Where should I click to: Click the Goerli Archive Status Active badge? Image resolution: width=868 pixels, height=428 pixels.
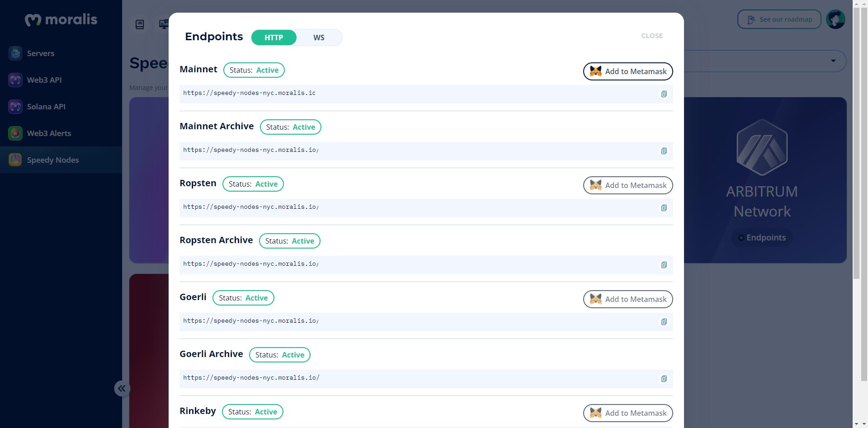280,355
